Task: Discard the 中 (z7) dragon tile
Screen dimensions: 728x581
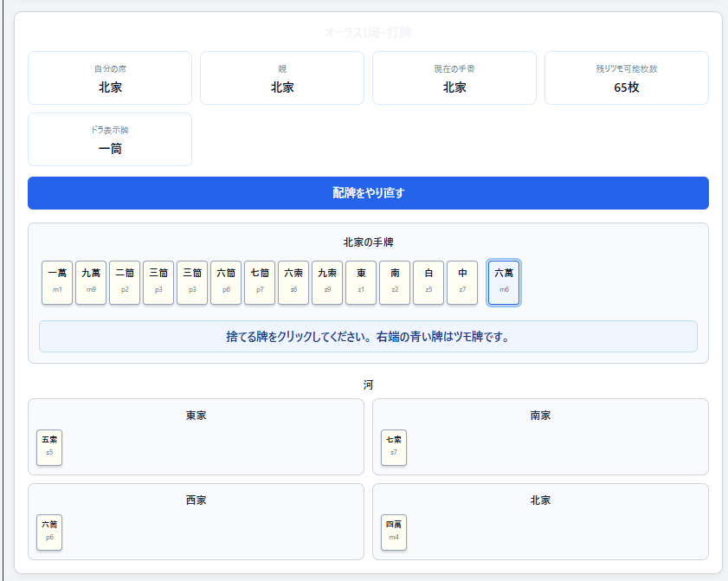Action: point(462,282)
